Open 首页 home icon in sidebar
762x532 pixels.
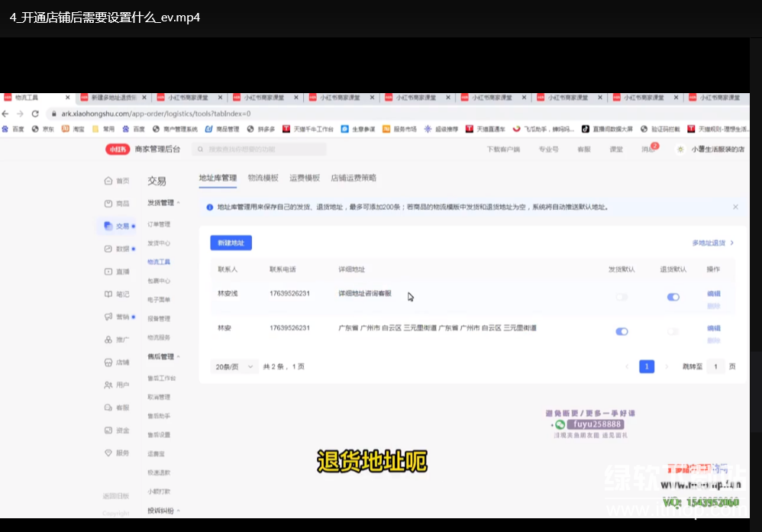[108, 181]
